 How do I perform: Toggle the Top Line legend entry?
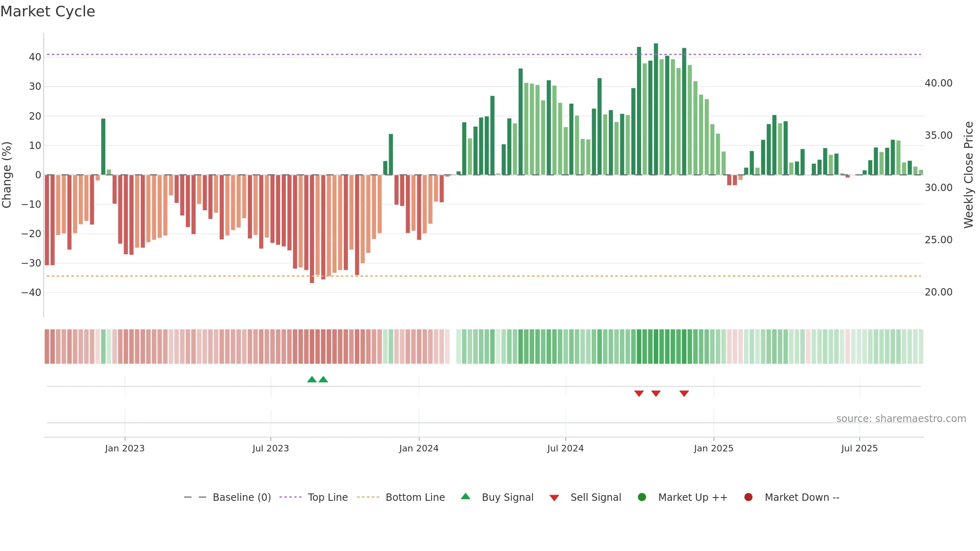[314, 497]
